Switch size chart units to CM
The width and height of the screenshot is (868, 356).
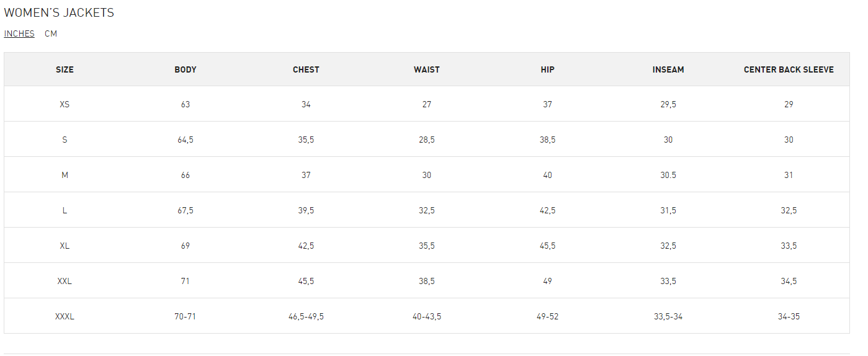coord(51,33)
